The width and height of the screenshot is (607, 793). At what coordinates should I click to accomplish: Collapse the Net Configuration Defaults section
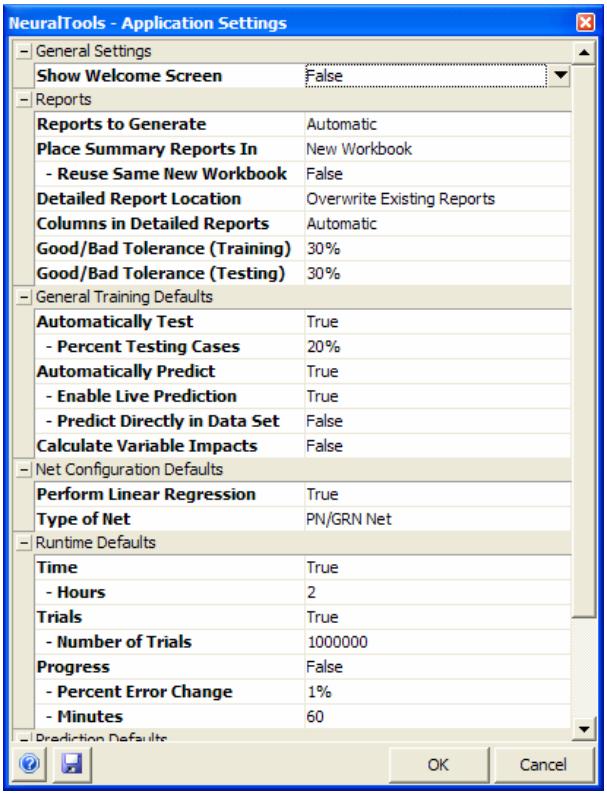23,470
